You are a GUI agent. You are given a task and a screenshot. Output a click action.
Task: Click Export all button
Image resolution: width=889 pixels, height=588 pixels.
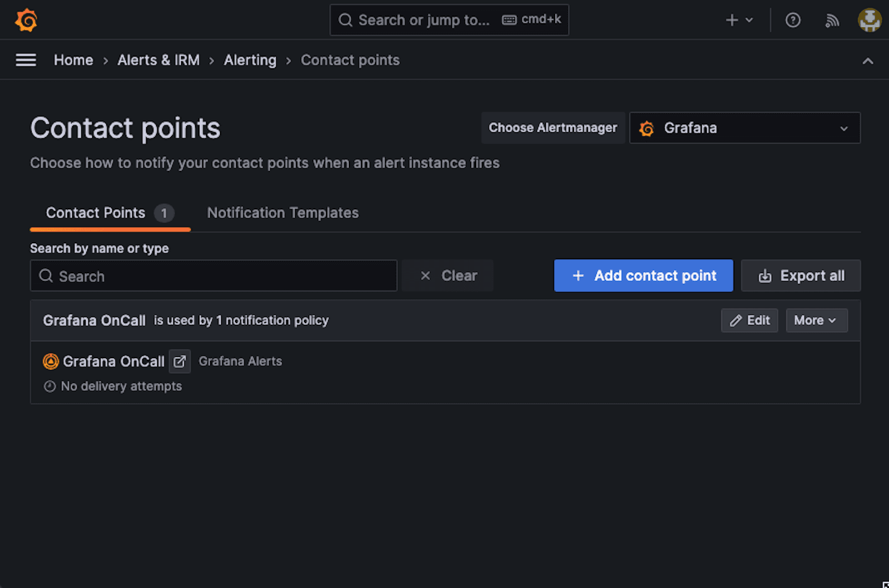point(801,275)
